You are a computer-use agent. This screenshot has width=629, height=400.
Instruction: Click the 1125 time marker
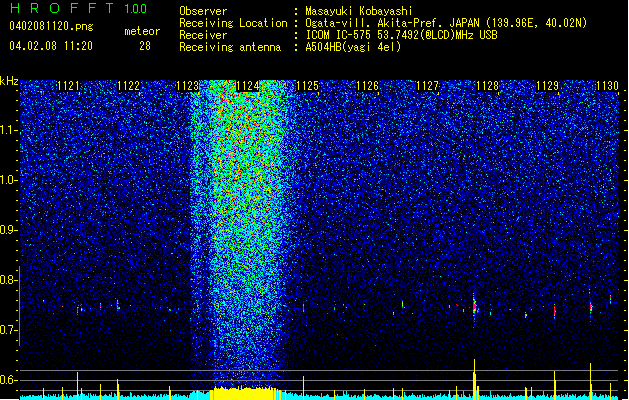[308, 86]
